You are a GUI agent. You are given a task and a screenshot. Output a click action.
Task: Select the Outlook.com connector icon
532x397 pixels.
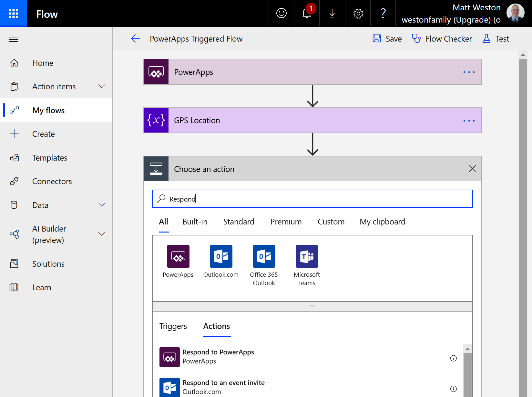click(x=221, y=256)
